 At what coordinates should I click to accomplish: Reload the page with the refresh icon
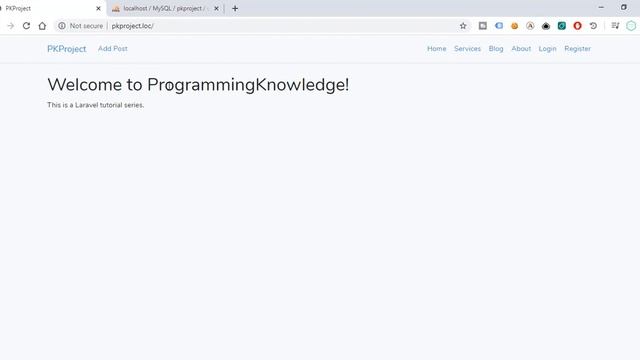pos(26,26)
